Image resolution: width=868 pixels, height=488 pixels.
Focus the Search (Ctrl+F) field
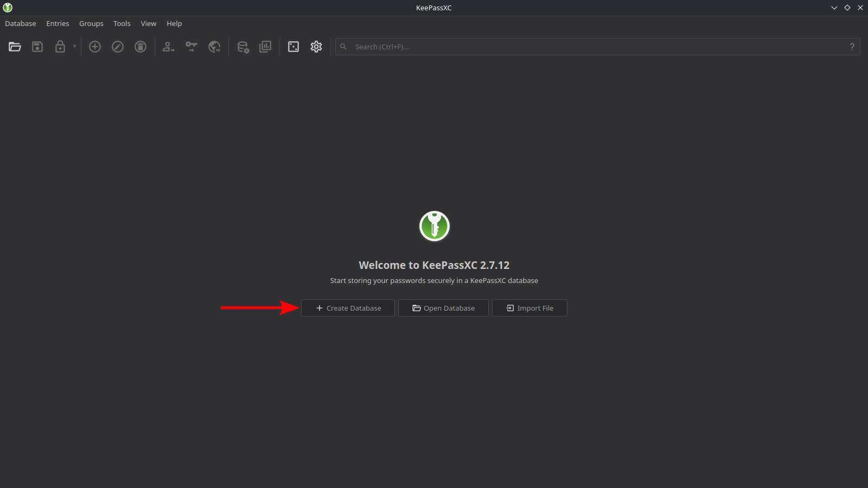coord(597,47)
